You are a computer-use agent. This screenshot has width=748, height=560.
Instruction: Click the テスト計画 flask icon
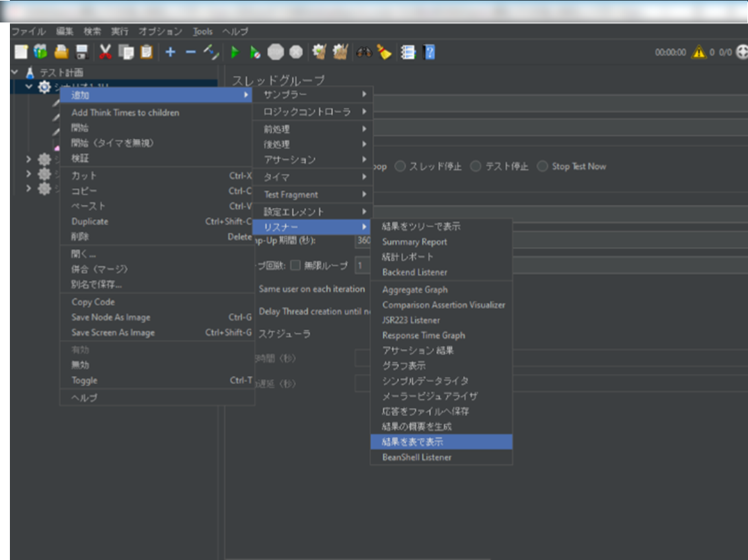[x=30, y=73]
